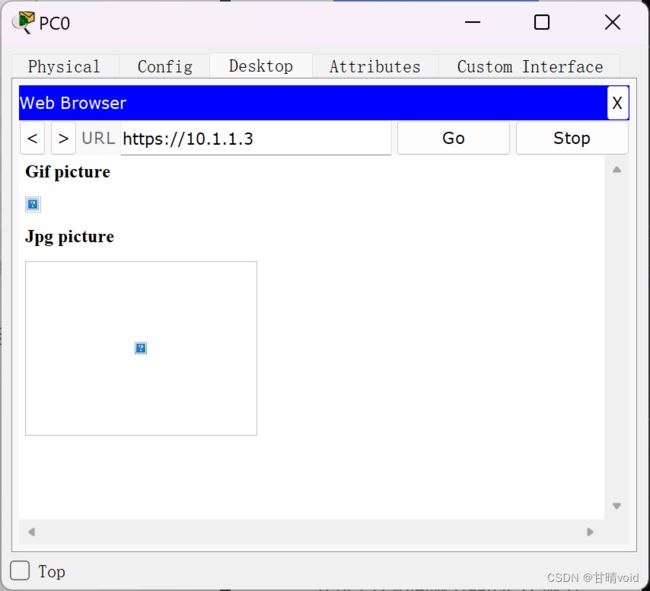The image size is (650, 591).
Task: Close the Web Browser panel with X
Action: click(617, 103)
